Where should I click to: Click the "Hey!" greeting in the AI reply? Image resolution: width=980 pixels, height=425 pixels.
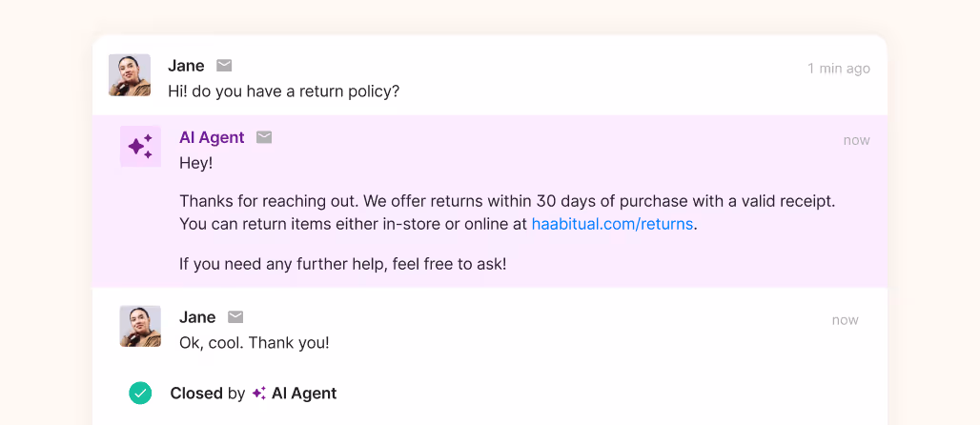(195, 163)
